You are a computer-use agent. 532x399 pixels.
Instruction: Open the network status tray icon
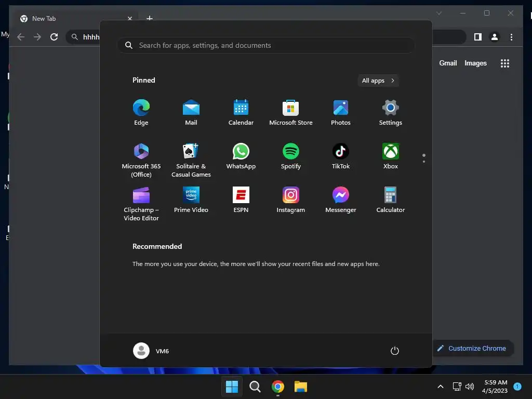pos(457,387)
